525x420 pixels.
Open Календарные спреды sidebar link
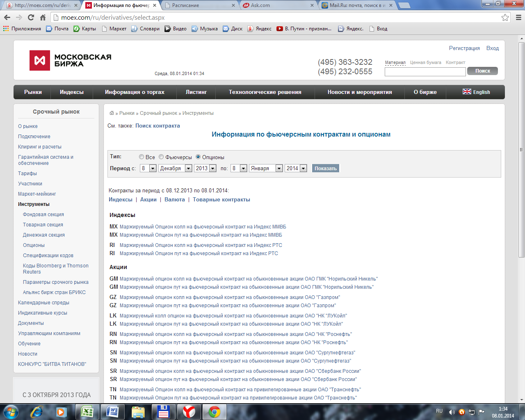click(43, 302)
